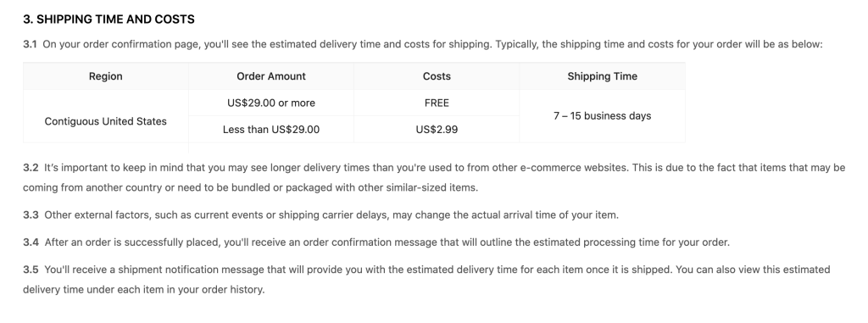Select the 'US$29.00 or more' cell
Screen dimensions: 868x323
tap(271, 103)
